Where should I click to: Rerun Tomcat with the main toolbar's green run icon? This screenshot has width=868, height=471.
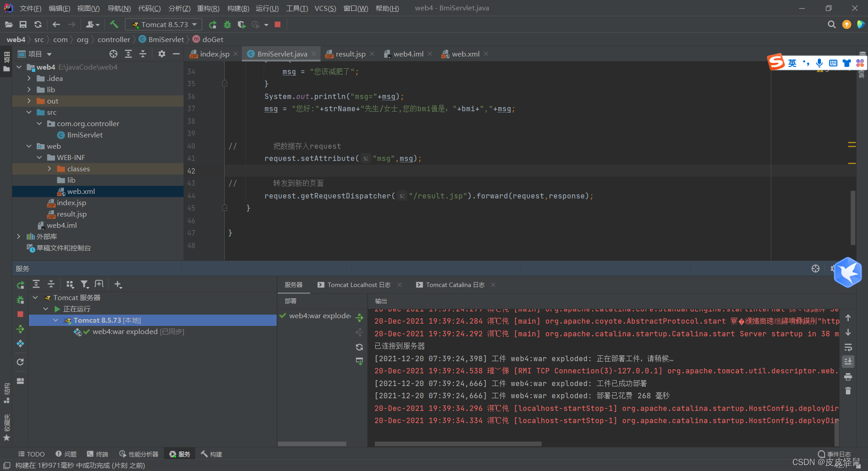coord(212,24)
